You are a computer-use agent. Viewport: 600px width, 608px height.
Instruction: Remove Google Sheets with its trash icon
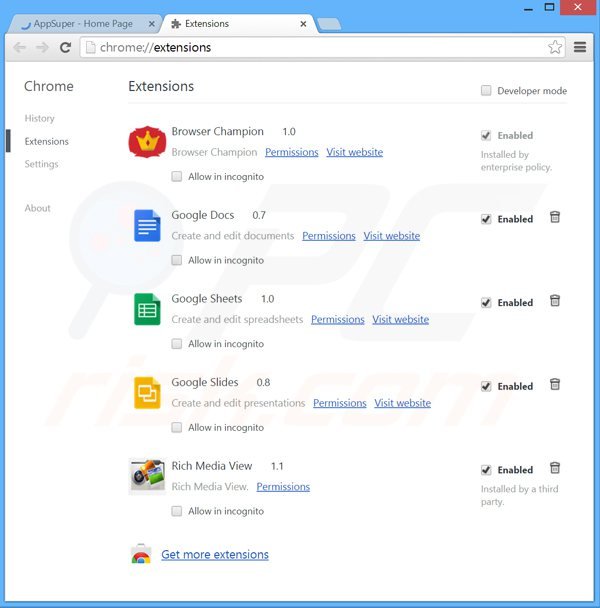coord(555,301)
